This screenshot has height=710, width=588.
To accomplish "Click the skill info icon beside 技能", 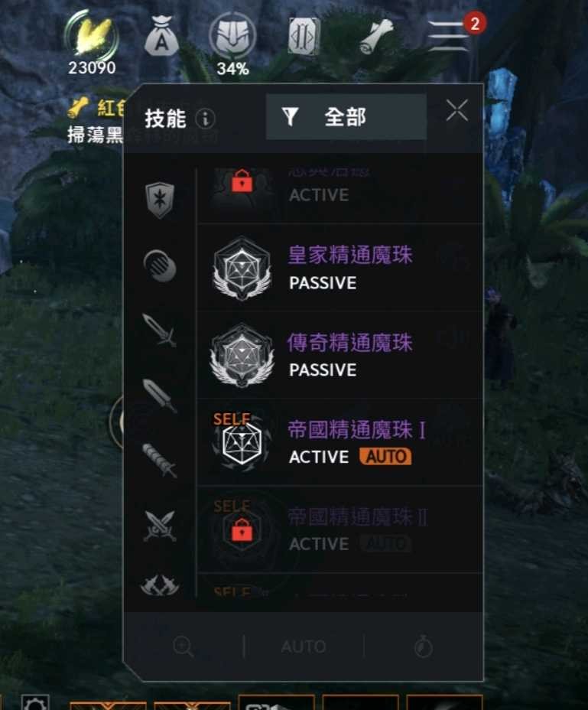I will [206, 119].
